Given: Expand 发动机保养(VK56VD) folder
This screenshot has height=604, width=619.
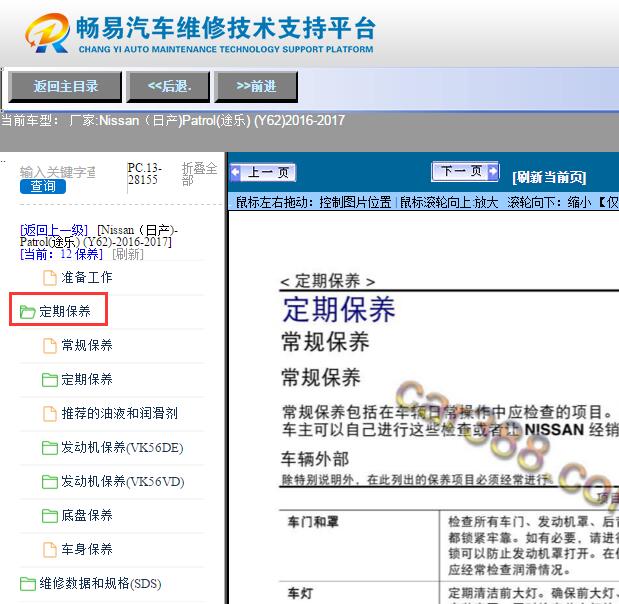Looking at the screenshot, I should pos(123,481).
